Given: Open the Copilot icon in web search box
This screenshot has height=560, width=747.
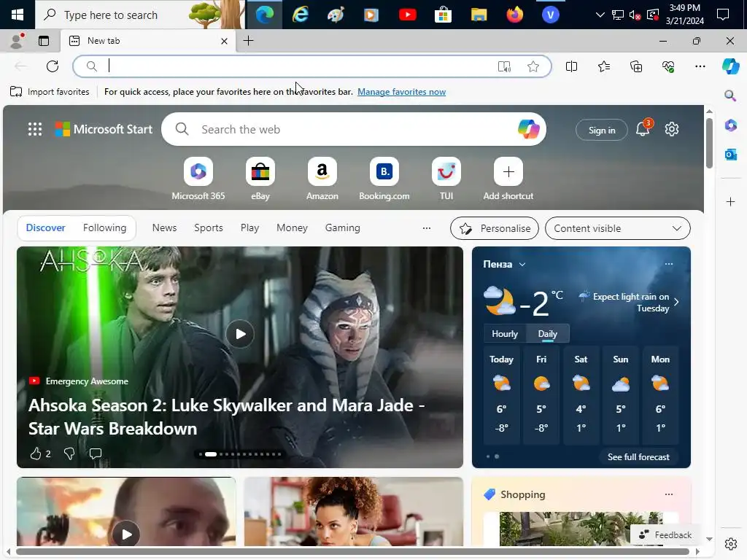Looking at the screenshot, I should pos(528,129).
